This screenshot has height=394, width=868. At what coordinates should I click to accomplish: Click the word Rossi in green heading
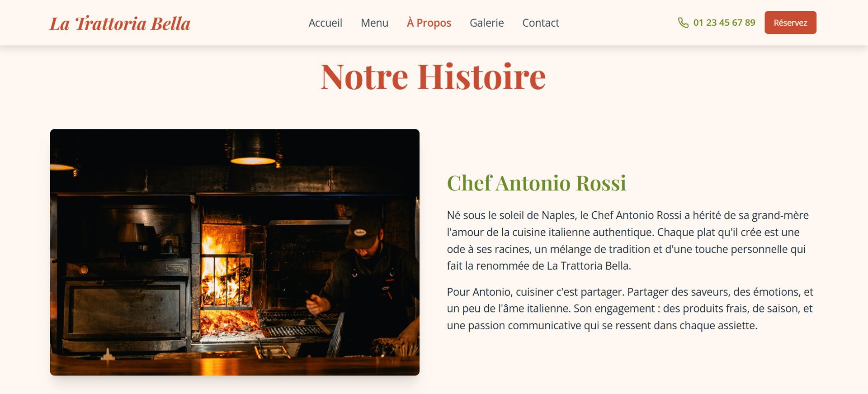coord(601,183)
